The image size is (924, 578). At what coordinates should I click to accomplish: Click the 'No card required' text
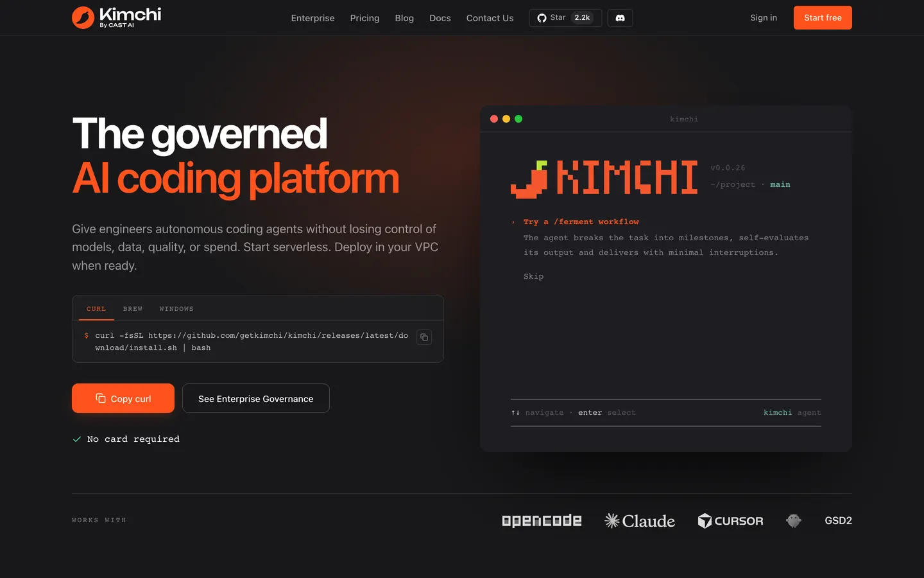click(133, 439)
